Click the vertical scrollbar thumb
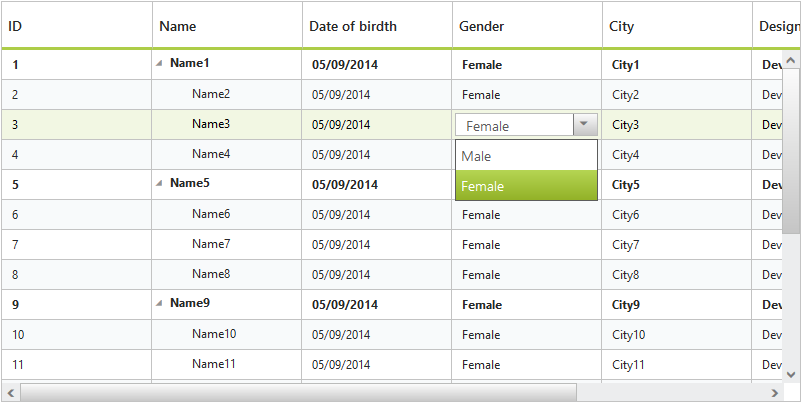The image size is (802, 403). tap(792, 150)
